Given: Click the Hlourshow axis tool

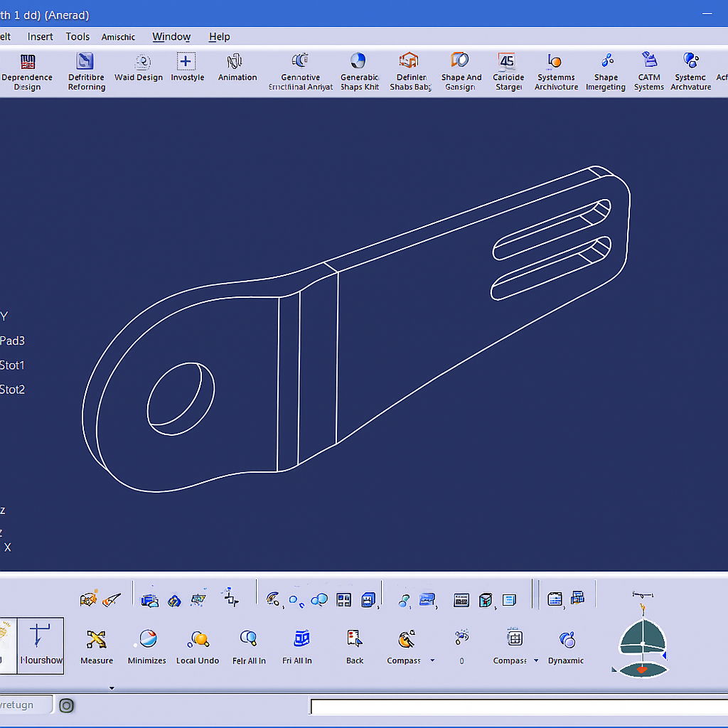Looking at the screenshot, I should tap(40, 646).
